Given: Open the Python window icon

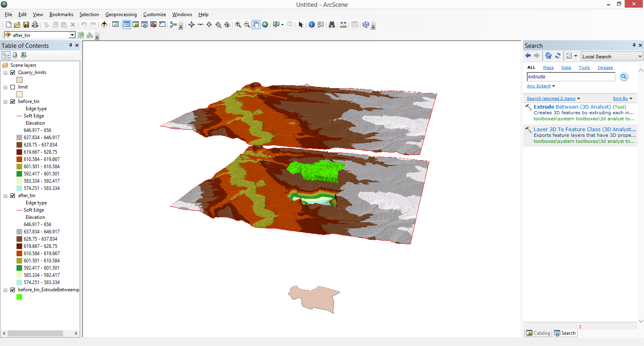Looking at the screenshot, I should click(x=162, y=25).
